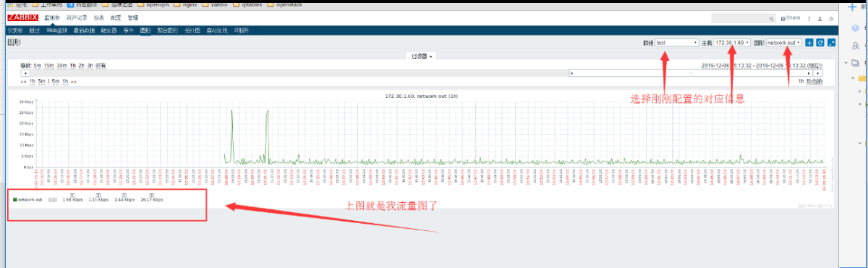
Task: Go to the 最新数据 submenu tab
Action: (84, 30)
